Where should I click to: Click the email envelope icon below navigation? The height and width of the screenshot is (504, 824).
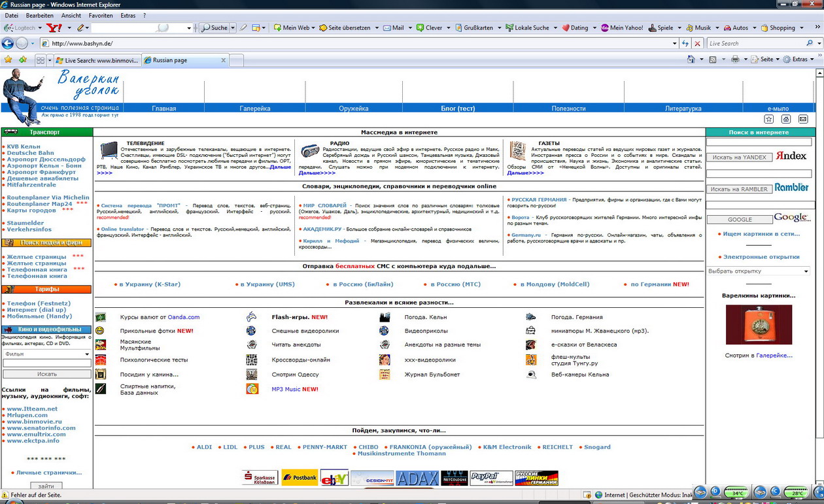coord(803,120)
